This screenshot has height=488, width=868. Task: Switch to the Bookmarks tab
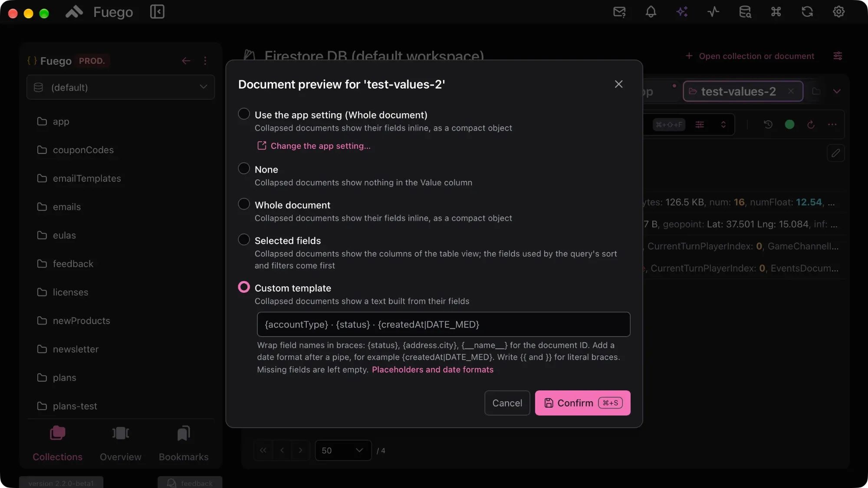[184, 443]
